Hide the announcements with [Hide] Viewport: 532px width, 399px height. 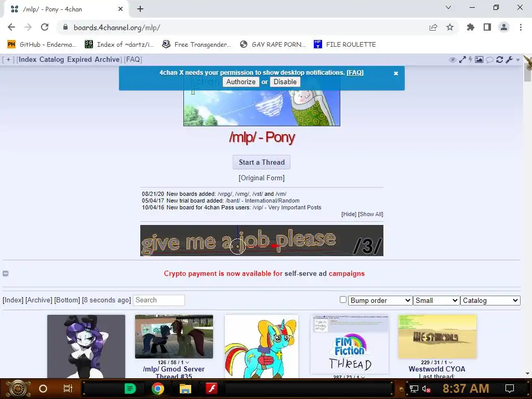tap(349, 214)
